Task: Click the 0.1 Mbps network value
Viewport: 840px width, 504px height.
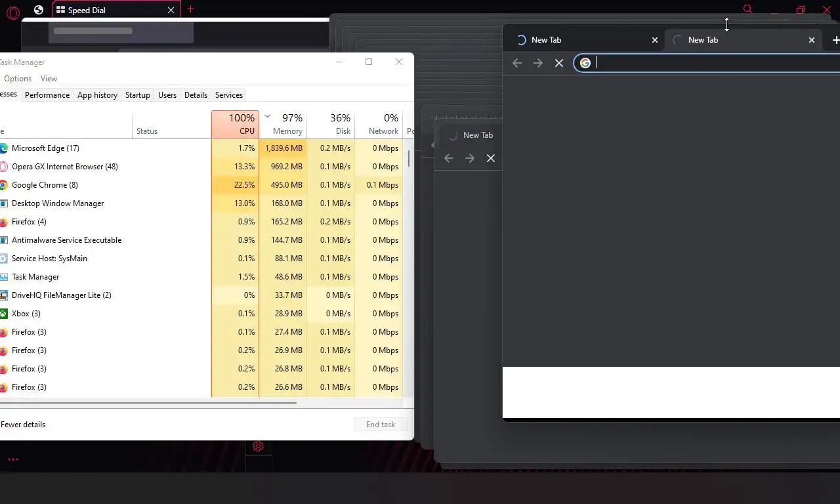Action: 383,185
